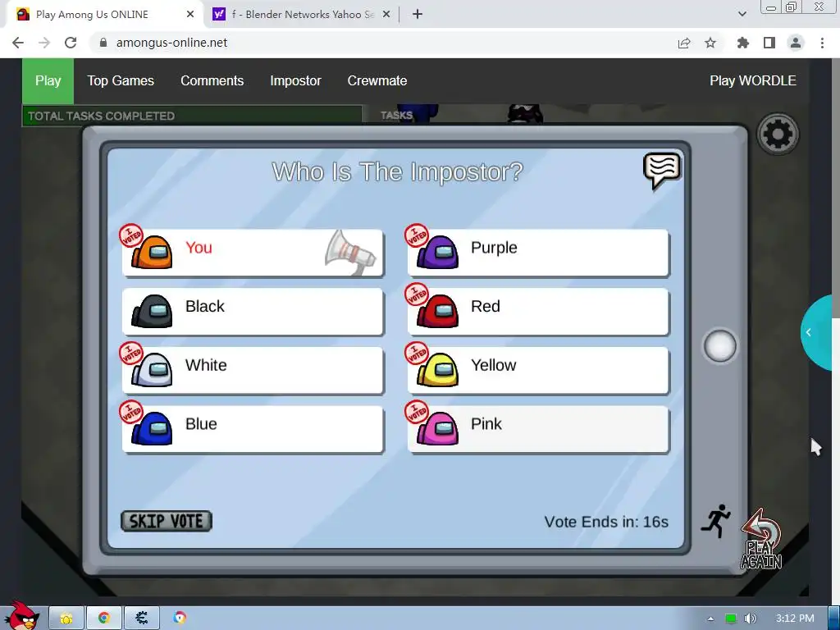Viewport: 840px width, 630px height.
Task: Open a new browser tab
Action: point(418,15)
